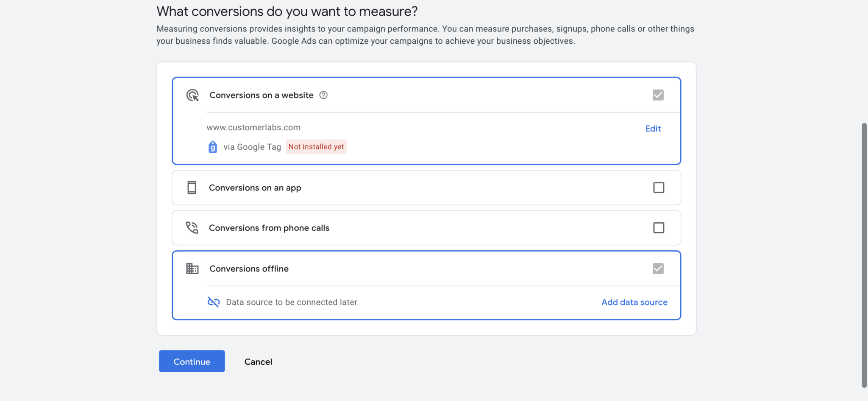Check the Conversions from phone calls box
Screen dimensions: 868x401
(659, 227)
